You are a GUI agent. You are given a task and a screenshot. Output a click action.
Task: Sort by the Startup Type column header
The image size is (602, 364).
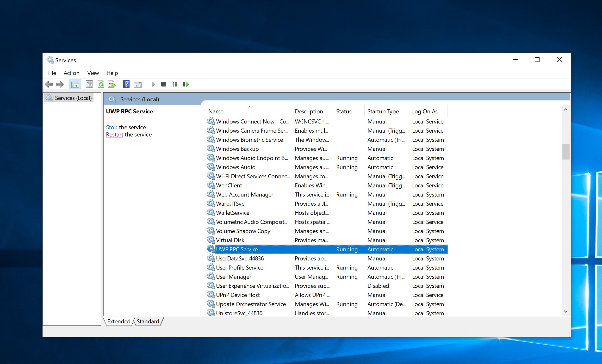[x=386, y=111]
